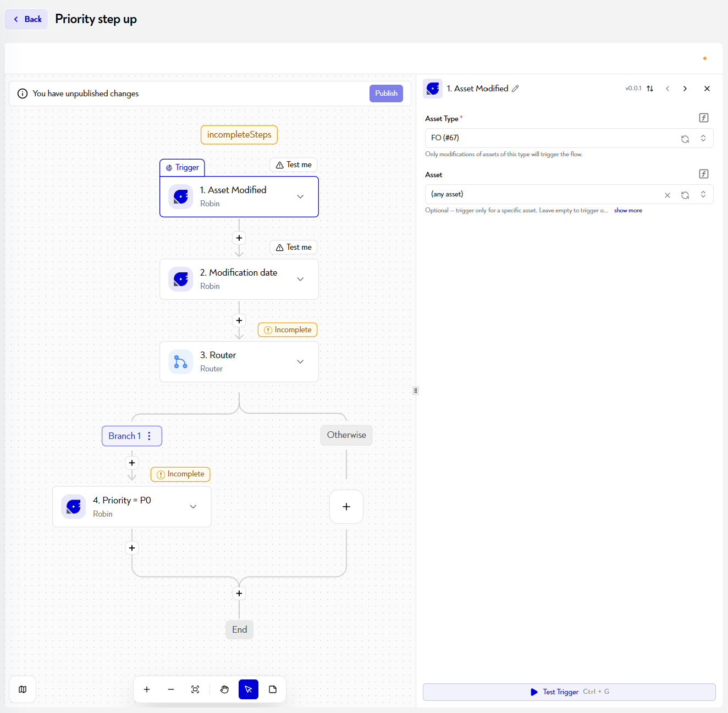The width and height of the screenshot is (728, 713).
Task: Add a step after Asset Modified
Action: point(239,238)
